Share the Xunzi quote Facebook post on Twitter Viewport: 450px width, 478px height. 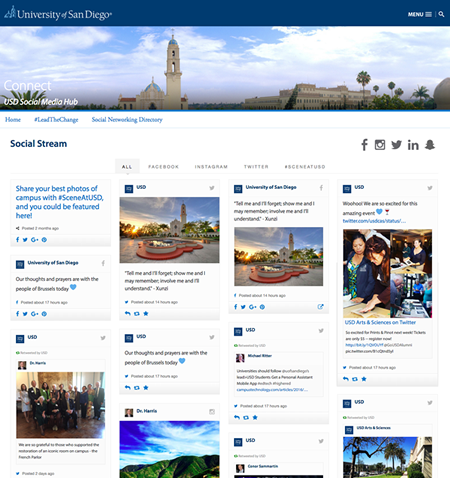[x=243, y=307]
